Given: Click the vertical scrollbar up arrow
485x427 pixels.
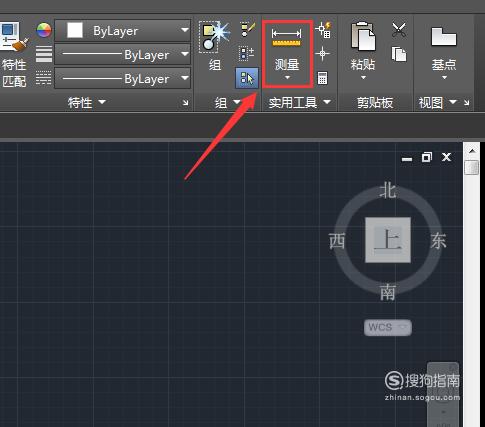Looking at the screenshot, I should tap(472, 151).
